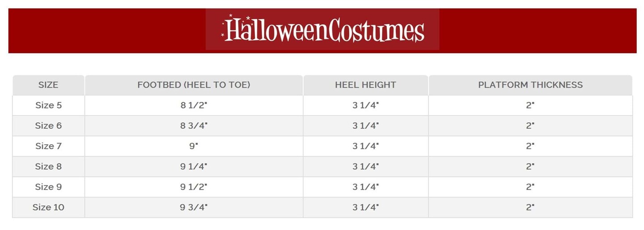The width and height of the screenshot is (644, 230).
Task: Click the FOOTBED (HEEL TO TOE) header
Action: pyautogui.click(x=194, y=85)
